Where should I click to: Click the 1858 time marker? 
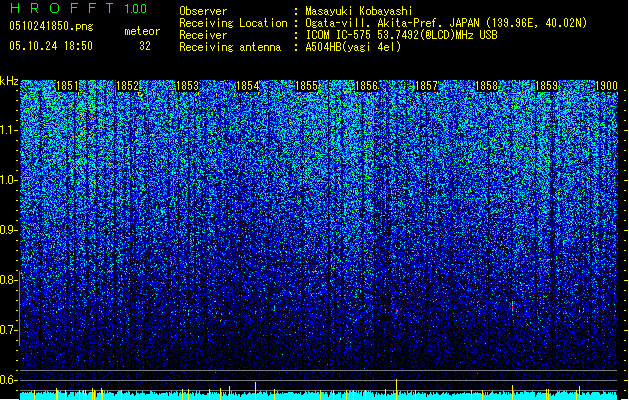(x=486, y=86)
